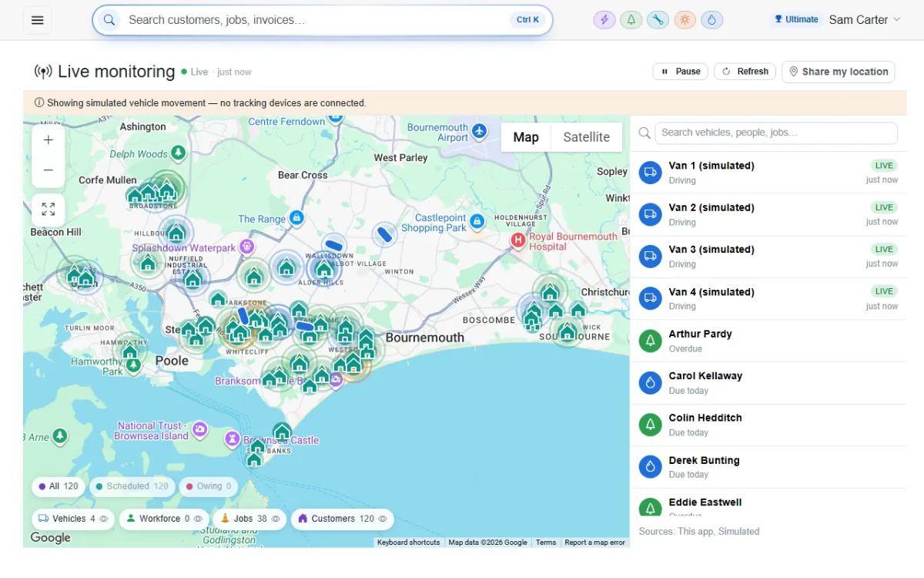
Task: Click Hamworthy Park green marker
Action: (x=133, y=366)
